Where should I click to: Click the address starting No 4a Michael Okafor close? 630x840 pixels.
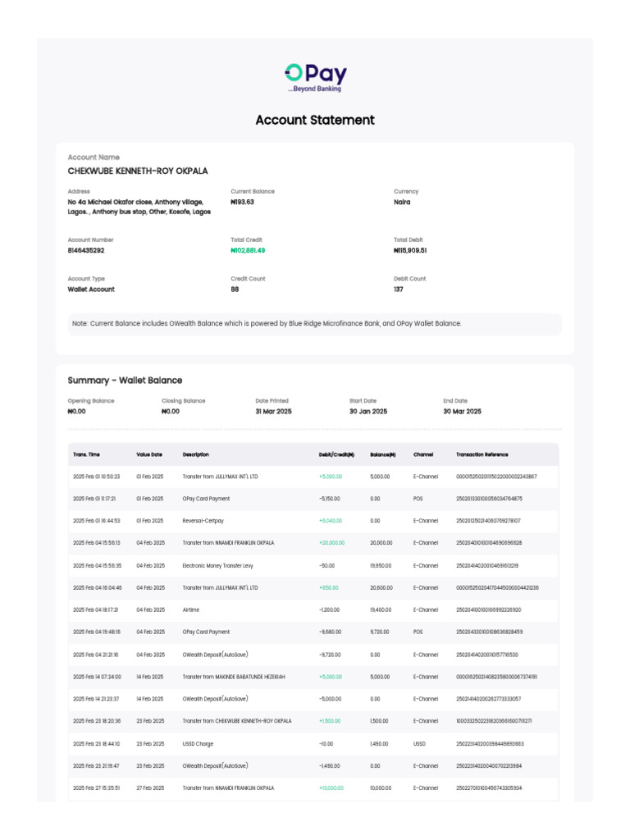tap(139, 207)
